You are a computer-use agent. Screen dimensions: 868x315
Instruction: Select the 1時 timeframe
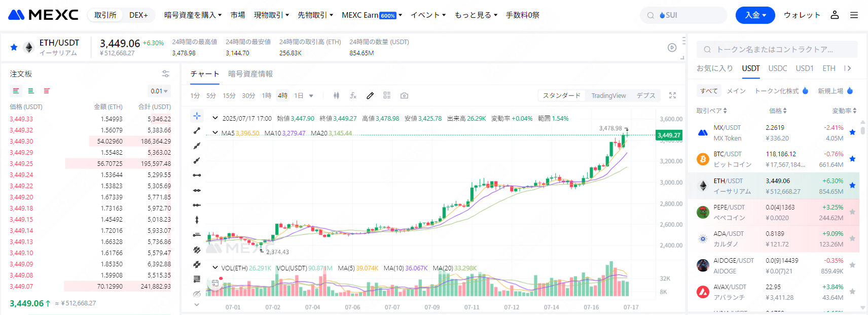[267, 95]
